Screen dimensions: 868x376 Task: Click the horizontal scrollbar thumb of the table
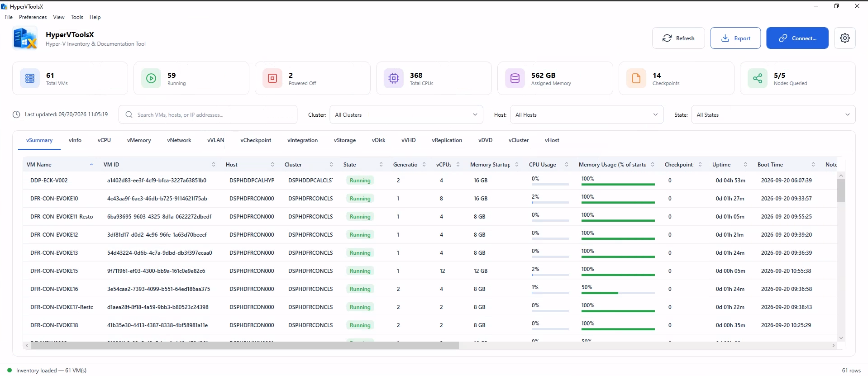pyautogui.click(x=245, y=346)
